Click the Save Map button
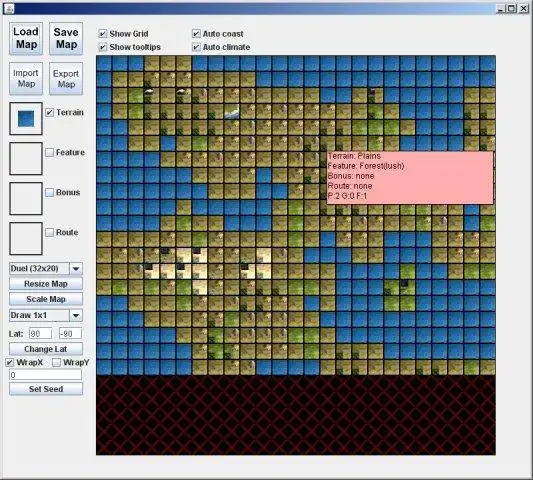This screenshot has height=480, width=533. 66,38
